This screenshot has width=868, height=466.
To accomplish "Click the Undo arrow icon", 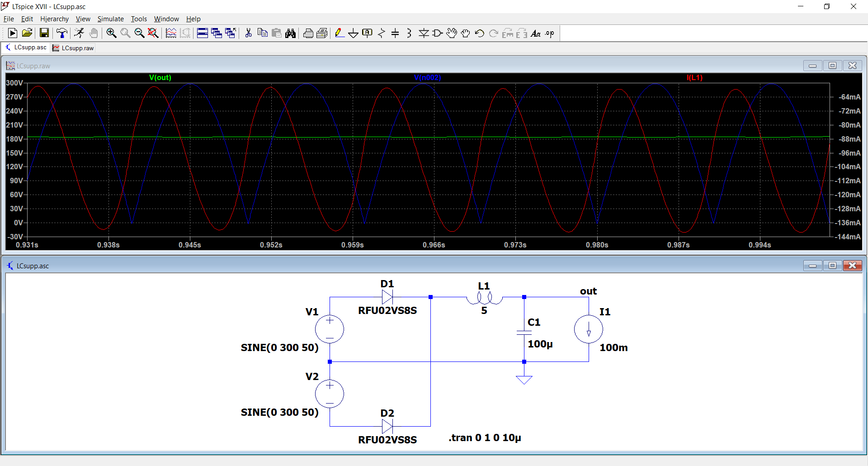I will pos(480,33).
